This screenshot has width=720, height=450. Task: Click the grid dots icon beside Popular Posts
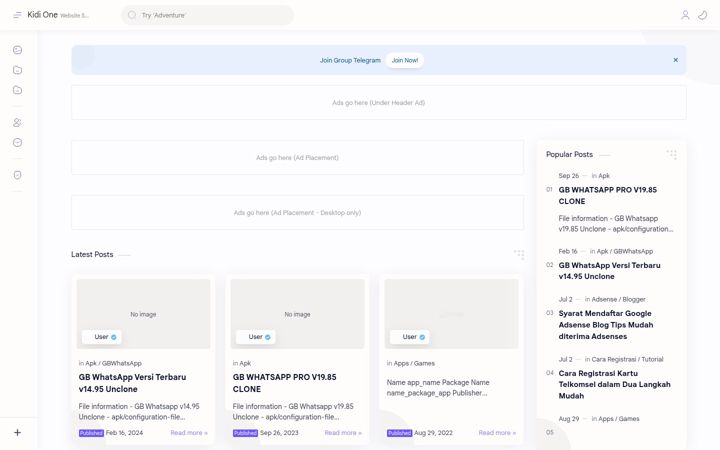[671, 154]
